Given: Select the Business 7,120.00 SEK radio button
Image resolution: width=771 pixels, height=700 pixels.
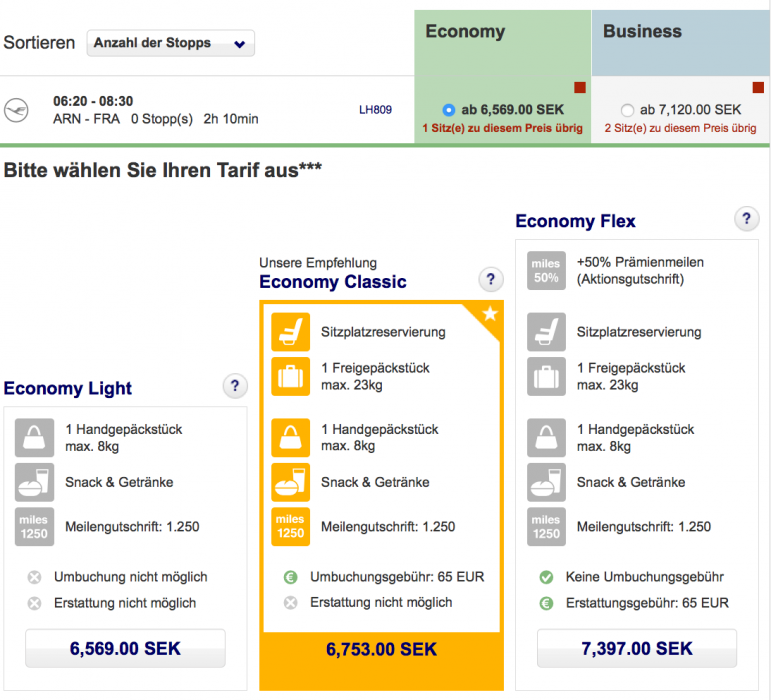Looking at the screenshot, I should [x=627, y=110].
